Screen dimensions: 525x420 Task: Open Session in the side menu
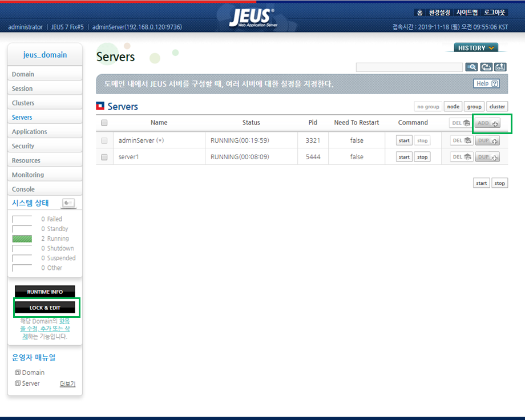click(x=45, y=88)
